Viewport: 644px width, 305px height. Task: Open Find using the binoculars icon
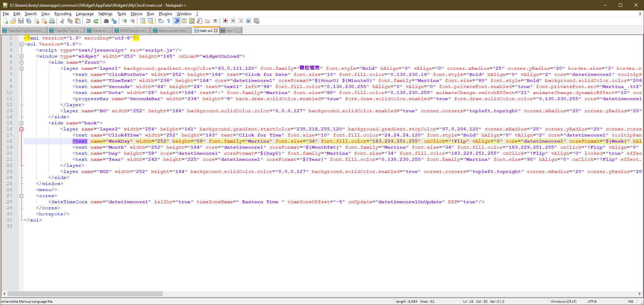(106, 21)
